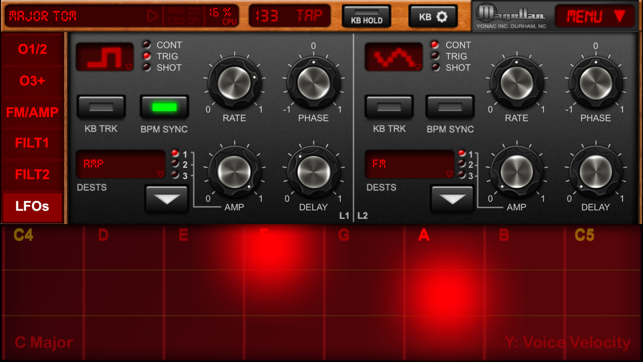Image resolution: width=643 pixels, height=362 pixels.
Task: Tap the E column on touch pad
Action: click(x=204, y=293)
